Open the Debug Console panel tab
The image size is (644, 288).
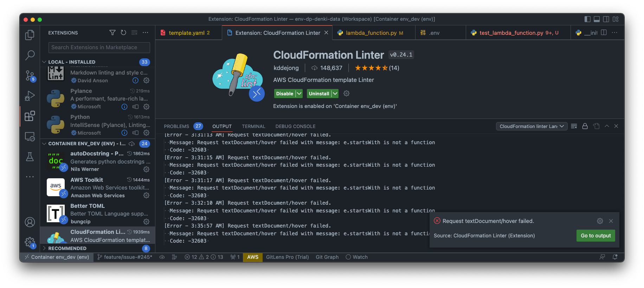pos(295,126)
